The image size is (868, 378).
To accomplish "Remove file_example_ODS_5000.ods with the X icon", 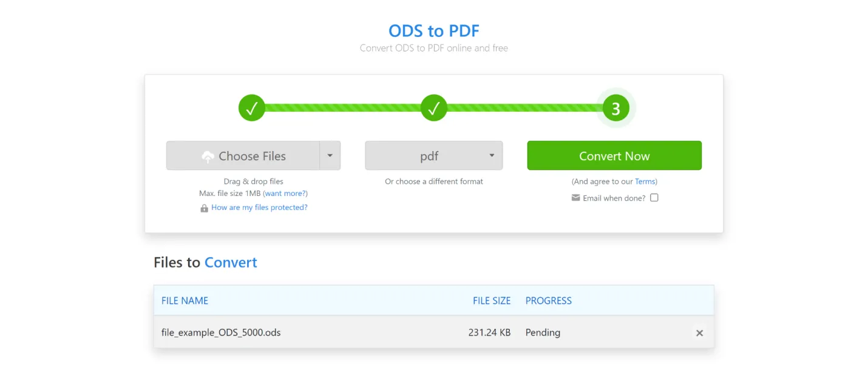I will click(x=699, y=332).
